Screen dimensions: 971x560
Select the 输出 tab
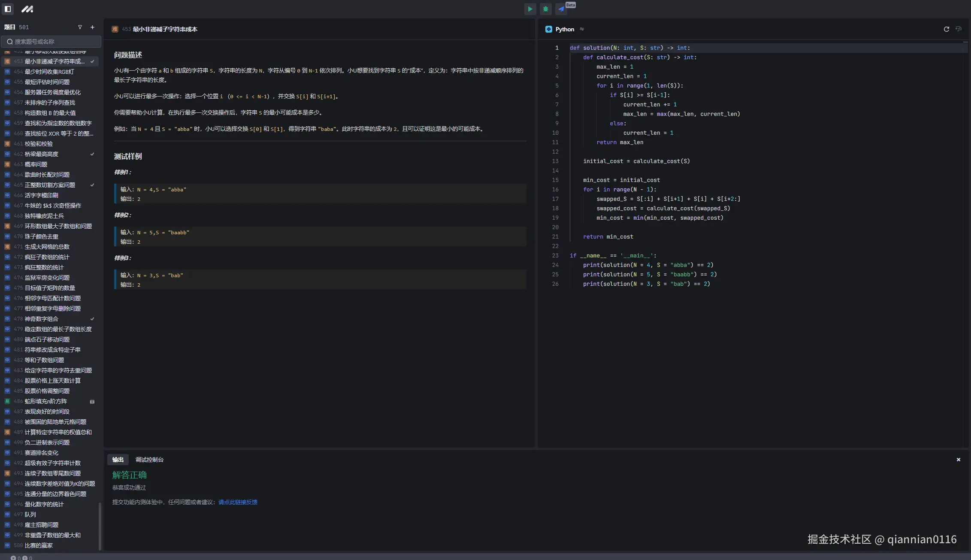click(118, 460)
